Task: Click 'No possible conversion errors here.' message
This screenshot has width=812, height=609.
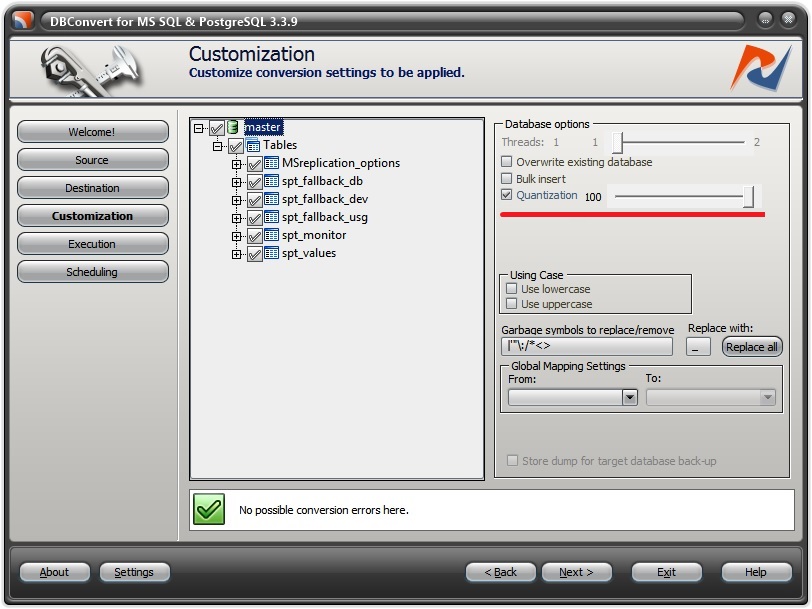Action: click(x=324, y=510)
